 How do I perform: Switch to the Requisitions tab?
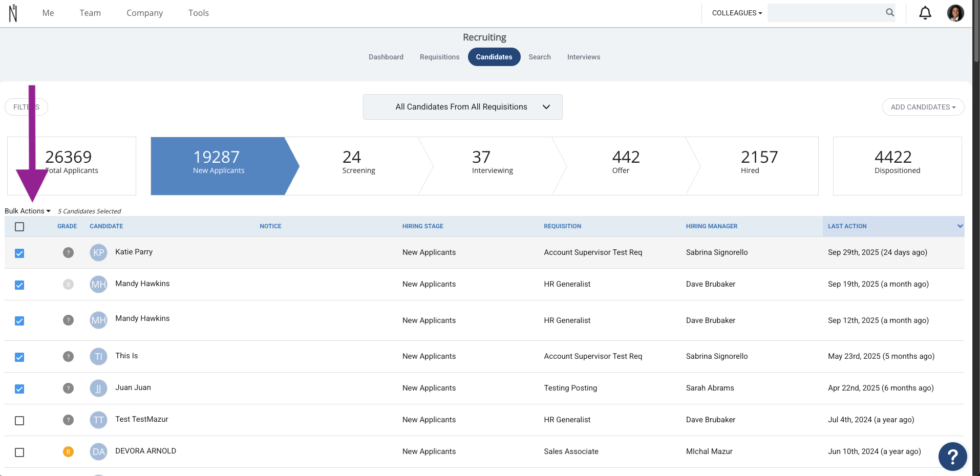(439, 57)
